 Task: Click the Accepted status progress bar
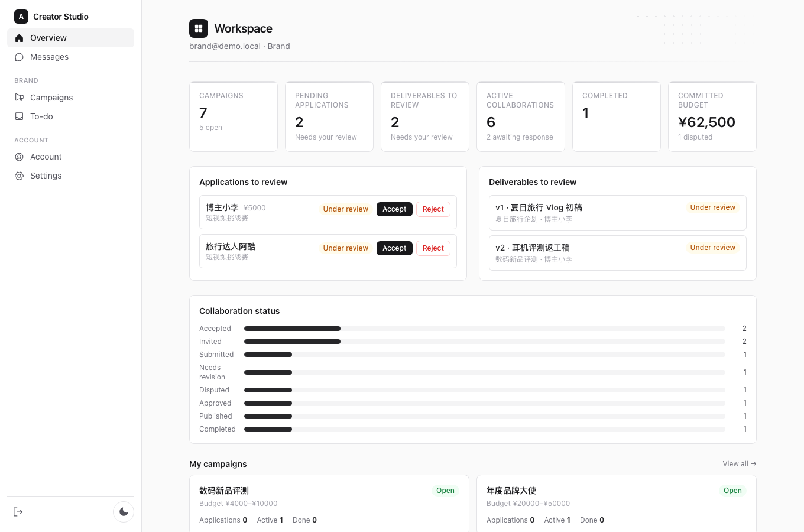pos(485,329)
